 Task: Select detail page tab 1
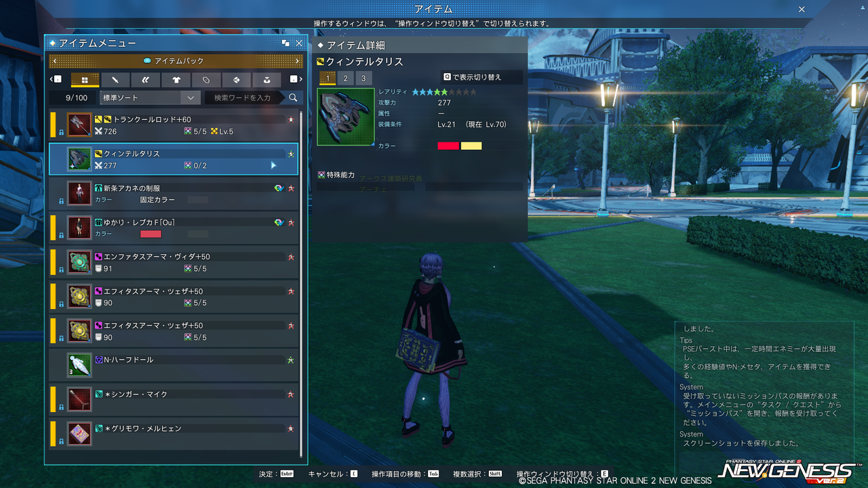click(328, 78)
